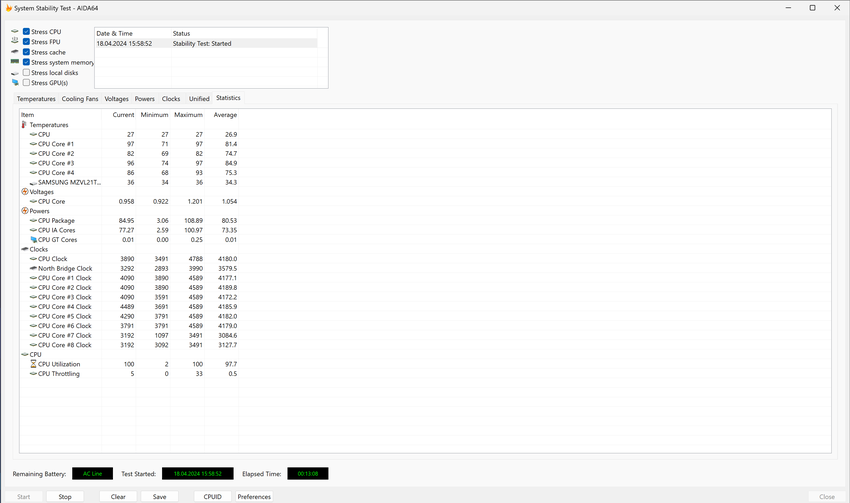This screenshot has height=503, width=850.
Task: Click the Powers category icon
Action: pos(25,211)
